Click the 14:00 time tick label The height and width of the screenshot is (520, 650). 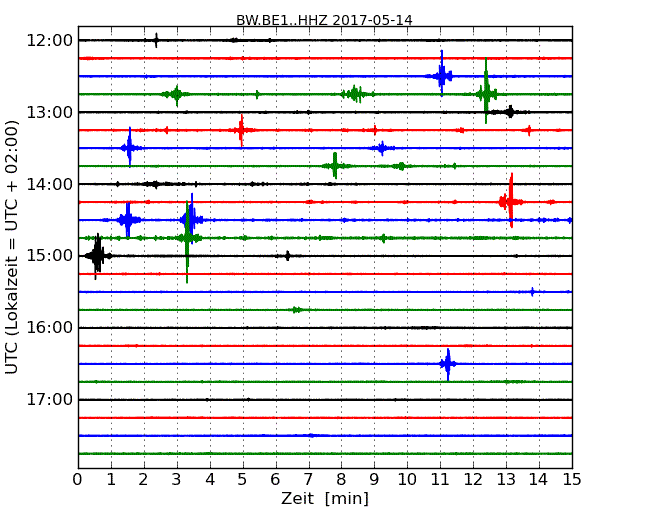(50, 184)
